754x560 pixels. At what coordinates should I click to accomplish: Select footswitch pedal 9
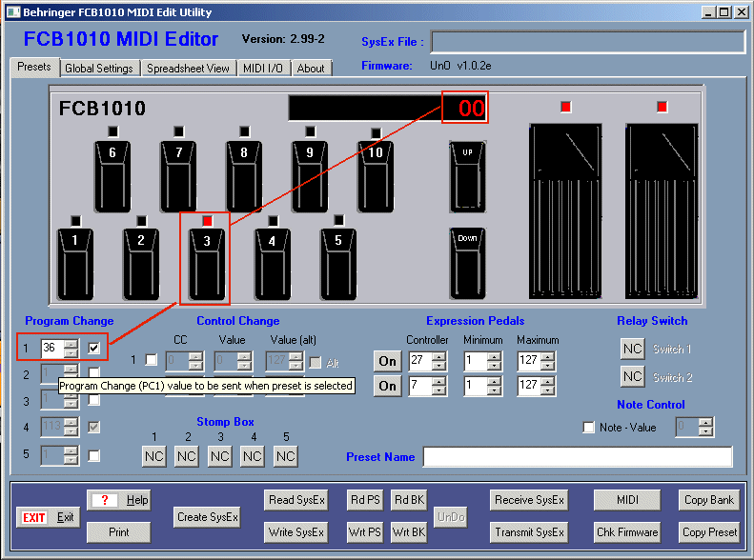pyautogui.click(x=310, y=176)
